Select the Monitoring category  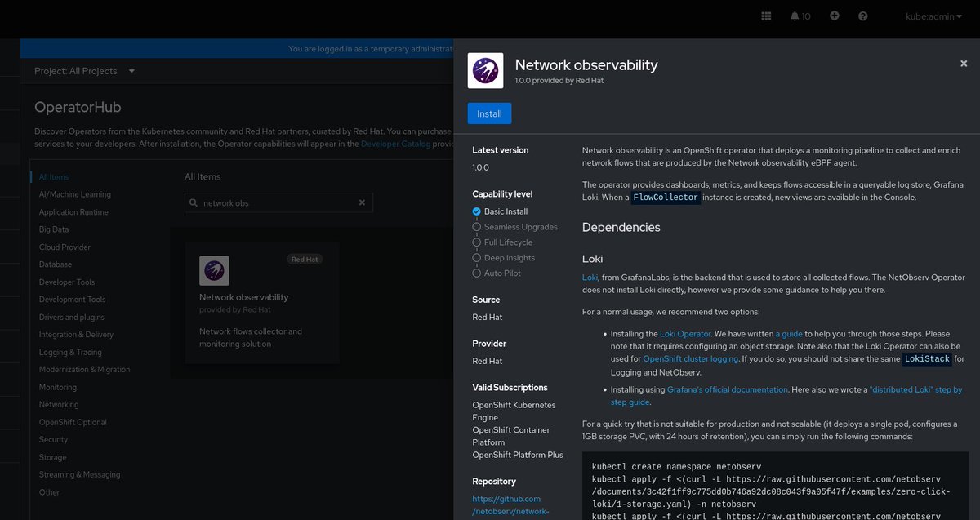[x=58, y=388]
